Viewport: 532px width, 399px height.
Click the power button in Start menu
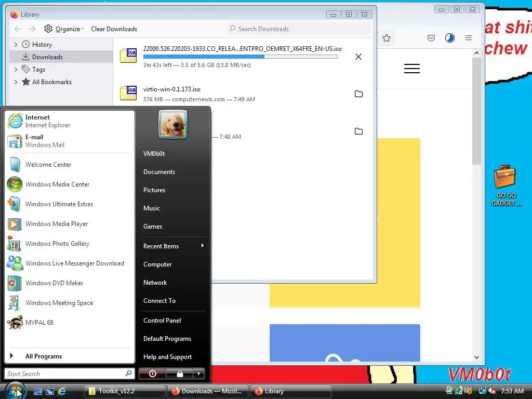click(152, 374)
